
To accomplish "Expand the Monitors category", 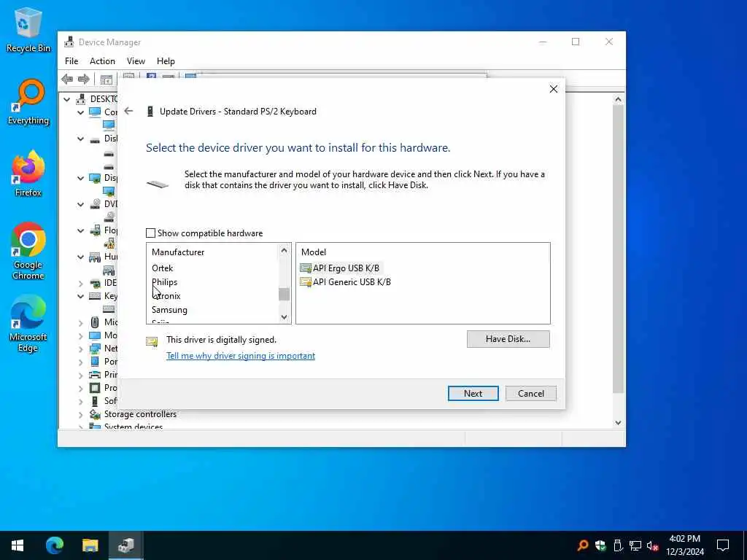I will click(x=80, y=335).
